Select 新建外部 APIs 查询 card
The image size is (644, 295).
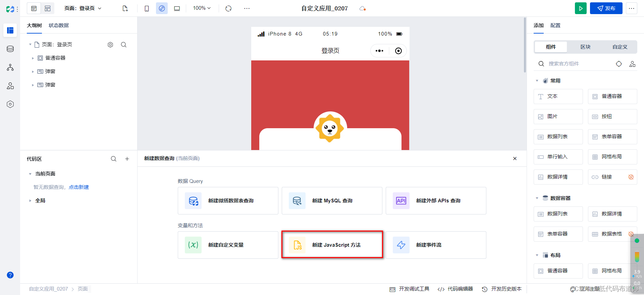click(x=436, y=201)
